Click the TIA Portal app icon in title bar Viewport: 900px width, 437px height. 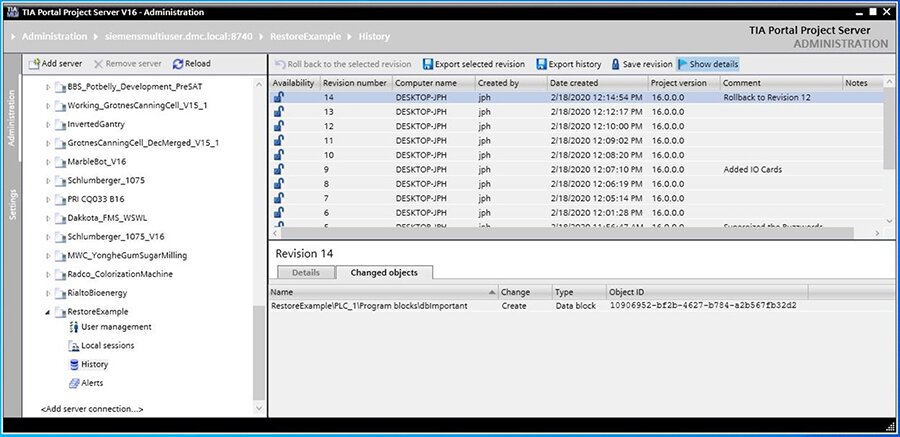tap(12, 11)
